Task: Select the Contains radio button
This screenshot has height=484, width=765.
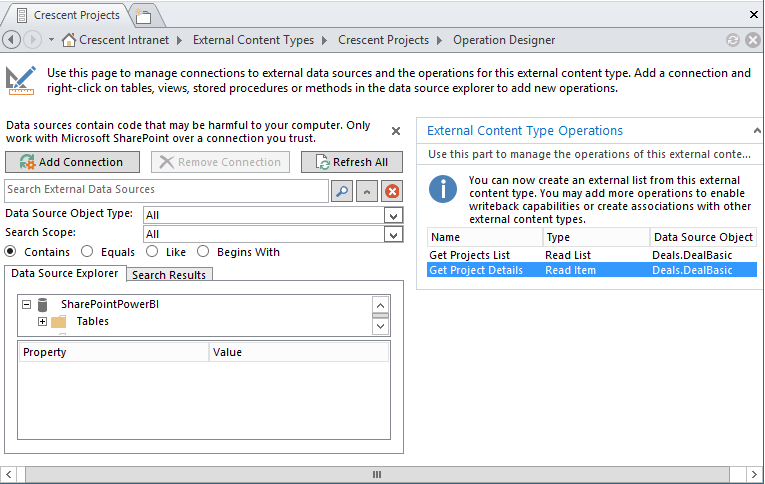Action: click(x=10, y=252)
